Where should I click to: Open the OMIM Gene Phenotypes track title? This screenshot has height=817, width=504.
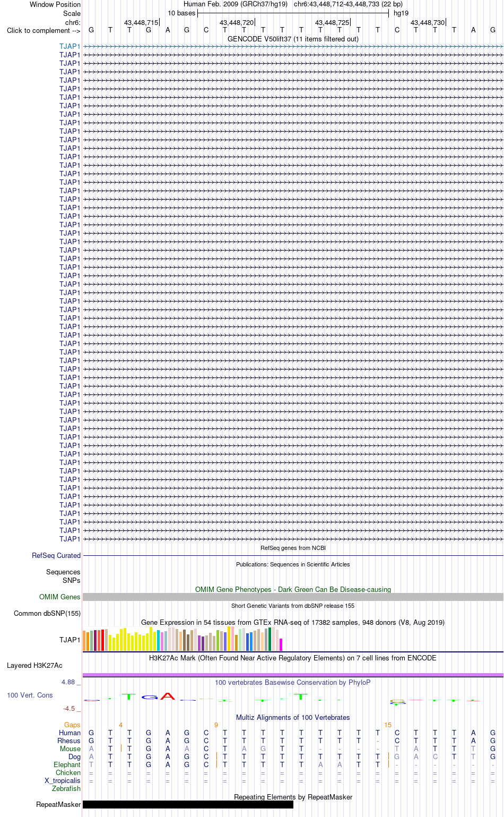293,589
